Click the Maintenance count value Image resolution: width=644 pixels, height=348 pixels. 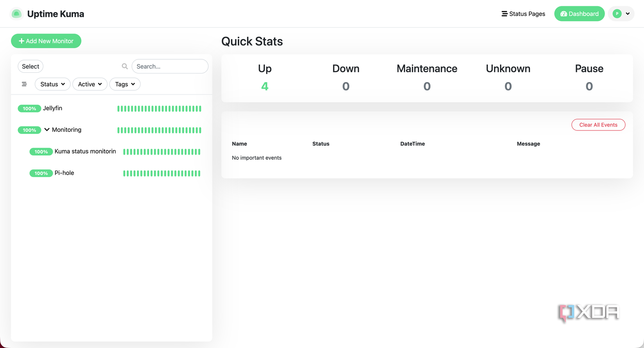pos(427,86)
